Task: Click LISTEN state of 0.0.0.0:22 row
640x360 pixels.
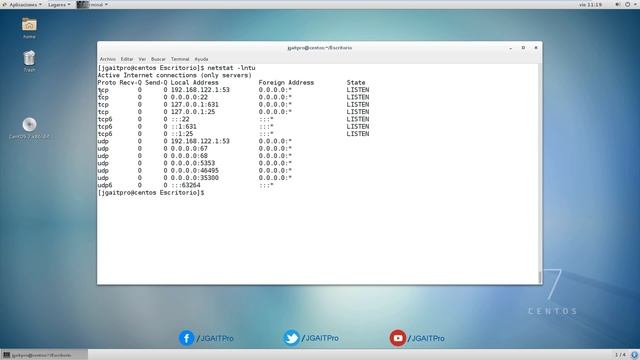Action: (x=358, y=97)
